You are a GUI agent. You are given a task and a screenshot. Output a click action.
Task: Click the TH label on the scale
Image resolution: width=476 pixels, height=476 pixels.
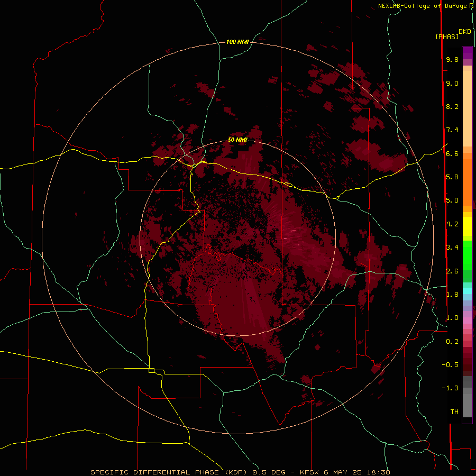click(454, 412)
